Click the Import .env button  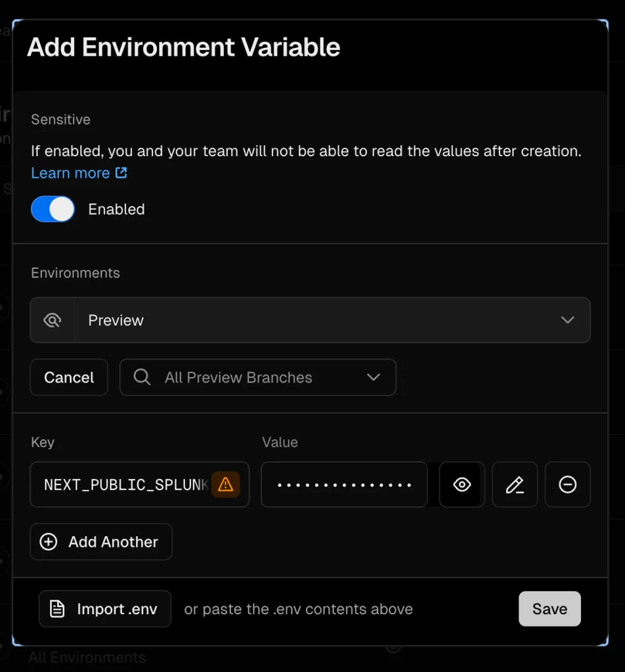(x=105, y=609)
